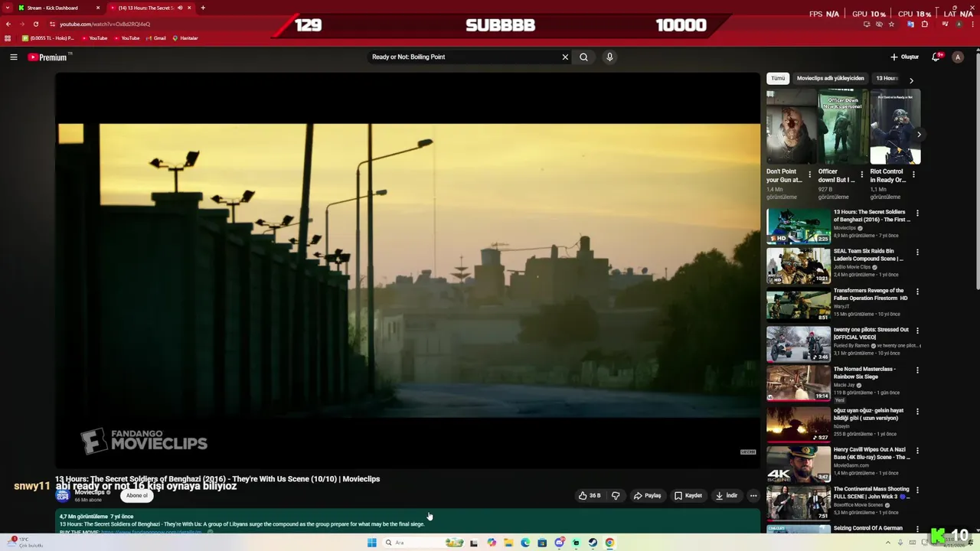Open the notifications bell

[x=936, y=57]
